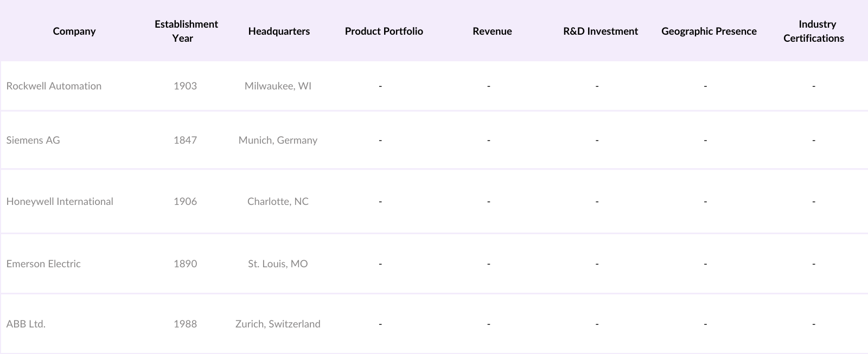Select the ABB Ltd. company cell
The width and height of the screenshot is (868, 354).
[x=26, y=324]
